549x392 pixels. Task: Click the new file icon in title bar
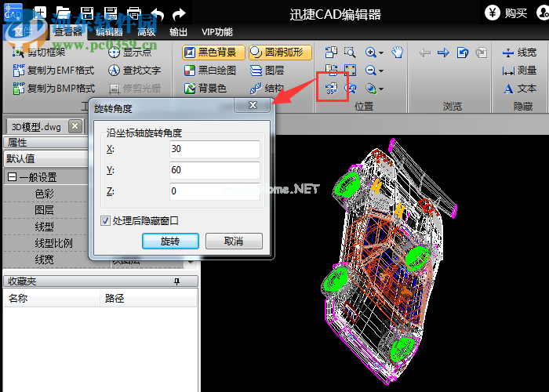[x=39, y=13]
